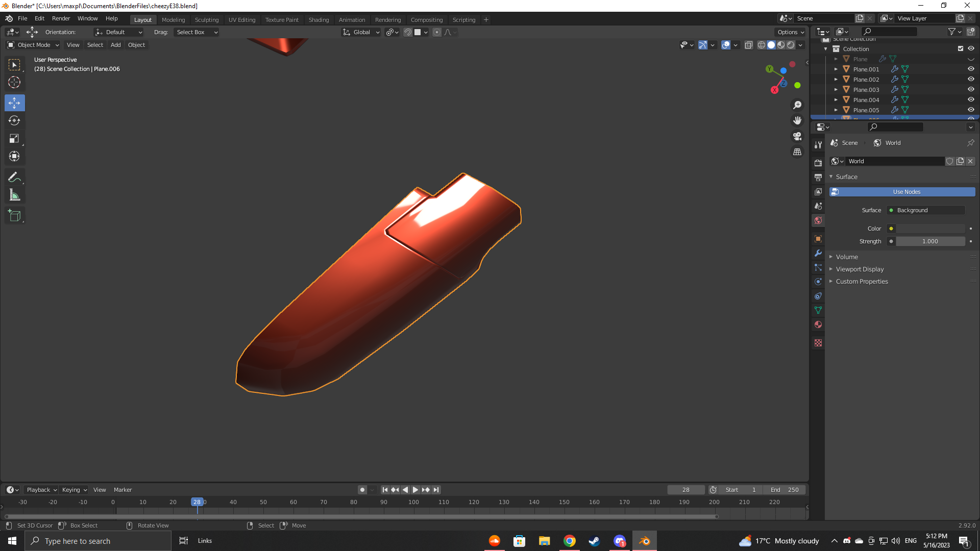Viewport: 980px width, 551px height.
Task: Select the Scale tool
Action: tap(14, 139)
